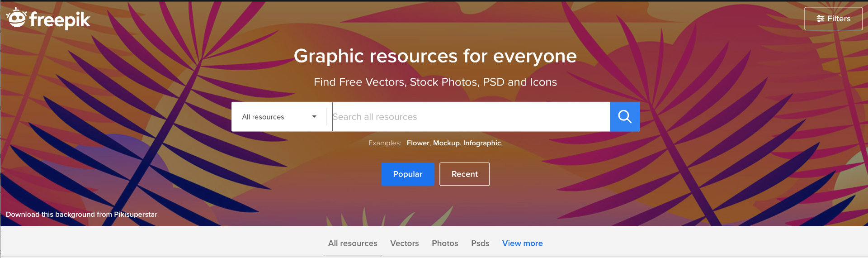868x258 pixels.
Task: Click the Infographic example link
Action: (x=482, y=143)
